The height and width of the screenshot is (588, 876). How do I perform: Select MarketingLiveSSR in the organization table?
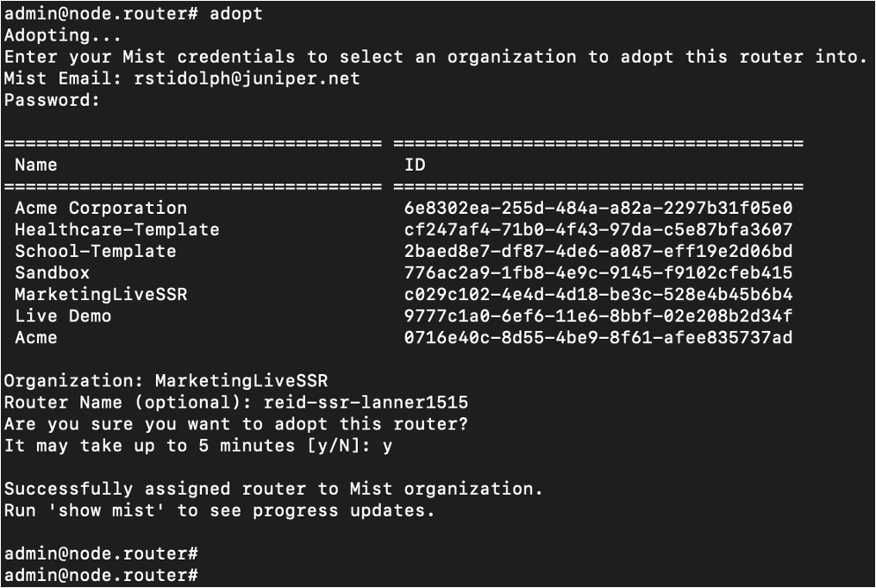point(101,294)
